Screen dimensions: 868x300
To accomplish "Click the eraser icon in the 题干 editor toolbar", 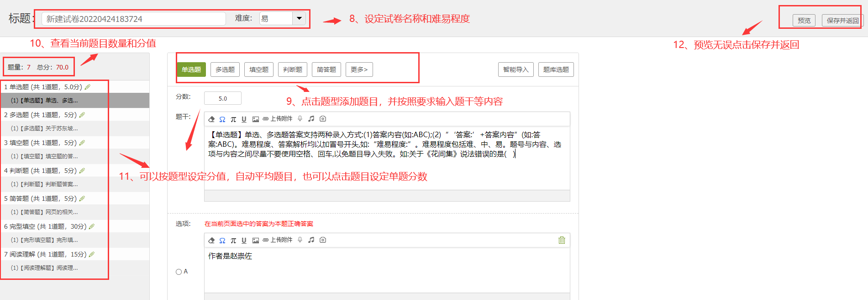I will pos(211,119).
